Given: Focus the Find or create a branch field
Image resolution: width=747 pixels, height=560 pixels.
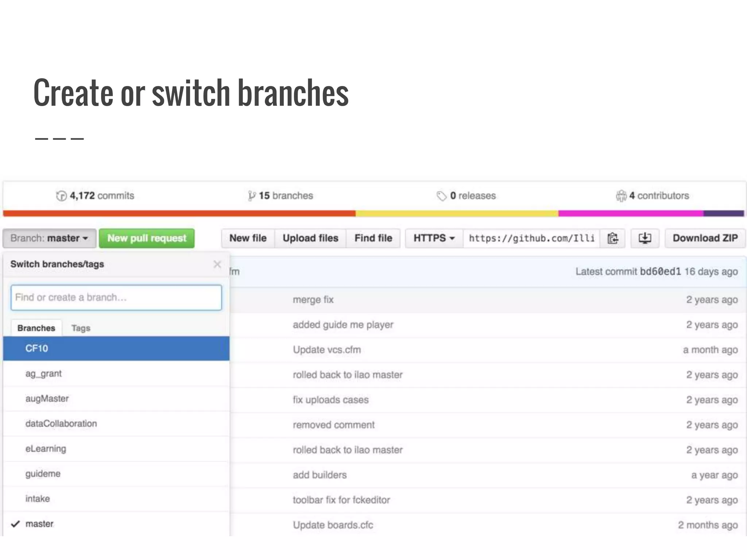Looking at the screenshot, I should pos(116,297).
